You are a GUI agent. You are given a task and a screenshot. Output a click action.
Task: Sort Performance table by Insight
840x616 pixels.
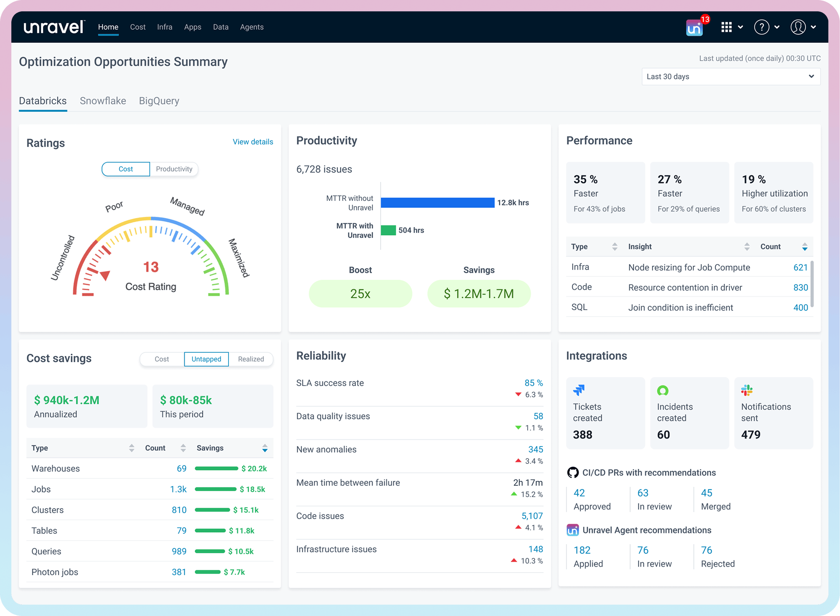coord(747,247)
